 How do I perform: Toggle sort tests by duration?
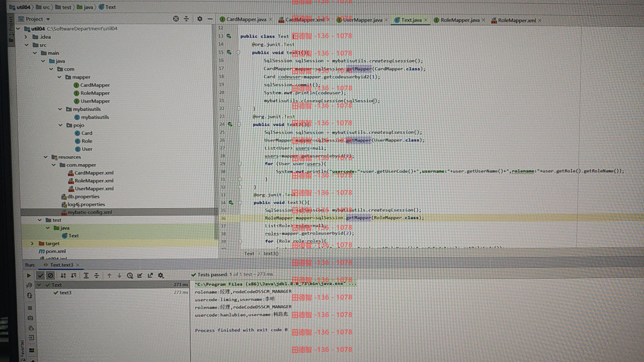[x=73, y=276]
